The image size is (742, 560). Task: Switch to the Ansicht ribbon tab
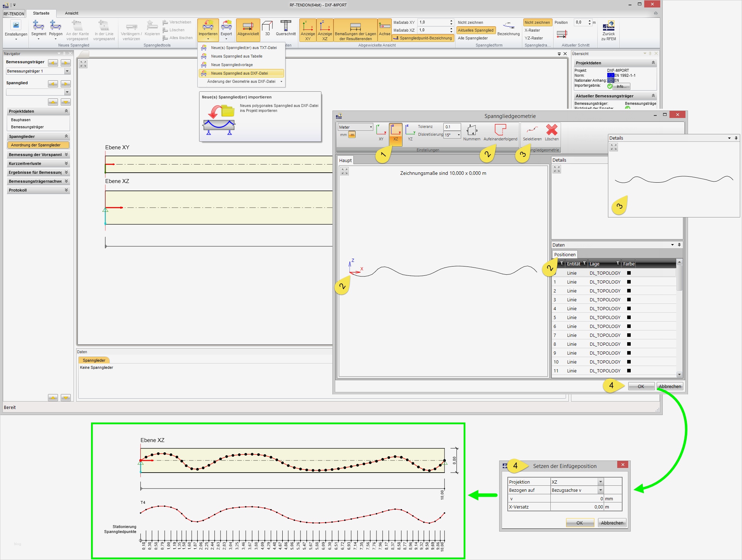[x=71, y=13]
